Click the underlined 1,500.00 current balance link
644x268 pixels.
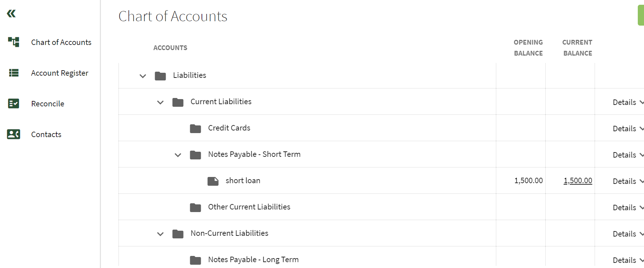[577, 180]
